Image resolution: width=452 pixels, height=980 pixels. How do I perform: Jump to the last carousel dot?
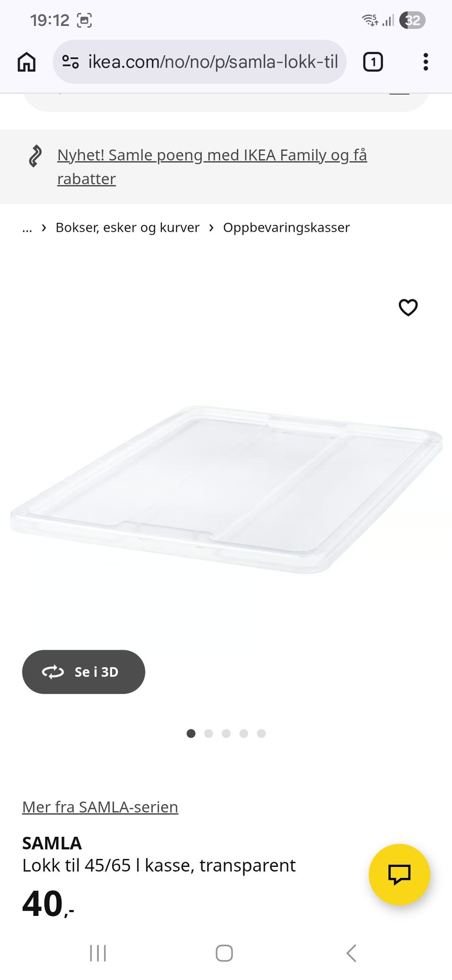click(261, 734)
